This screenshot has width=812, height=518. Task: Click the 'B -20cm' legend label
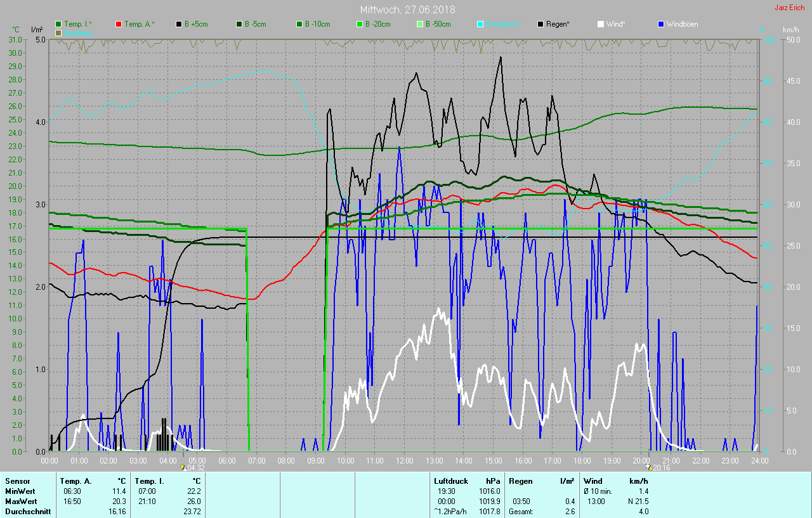(x=378, y=24)
